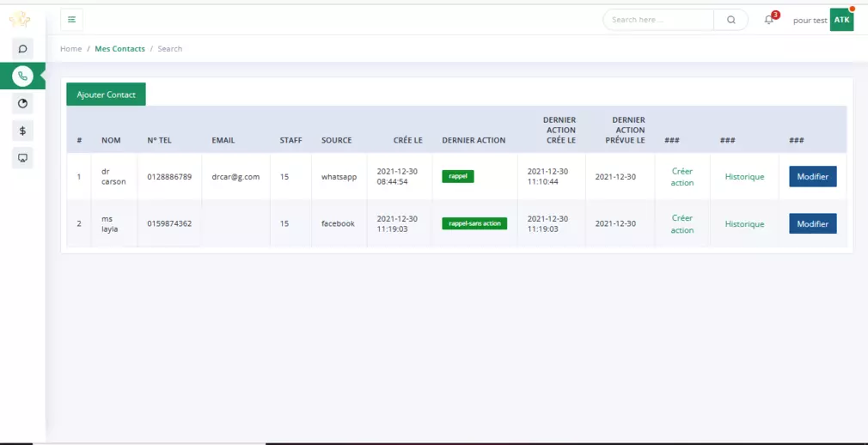Image resolution: width=868 pixels, height=445 pixels.
Task: Open Historique for ms layla
Action: 744,223
